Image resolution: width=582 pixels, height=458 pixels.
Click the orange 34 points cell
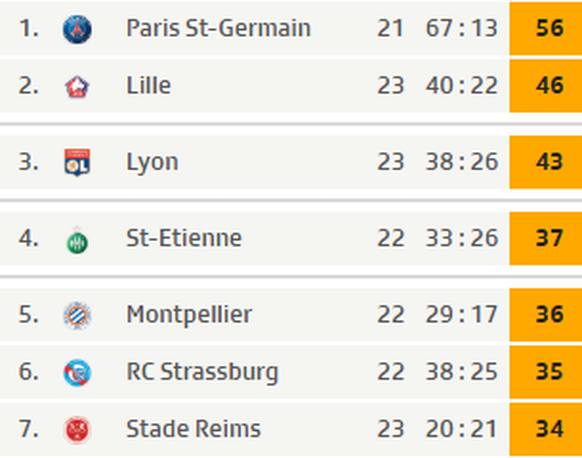[546, 429]
